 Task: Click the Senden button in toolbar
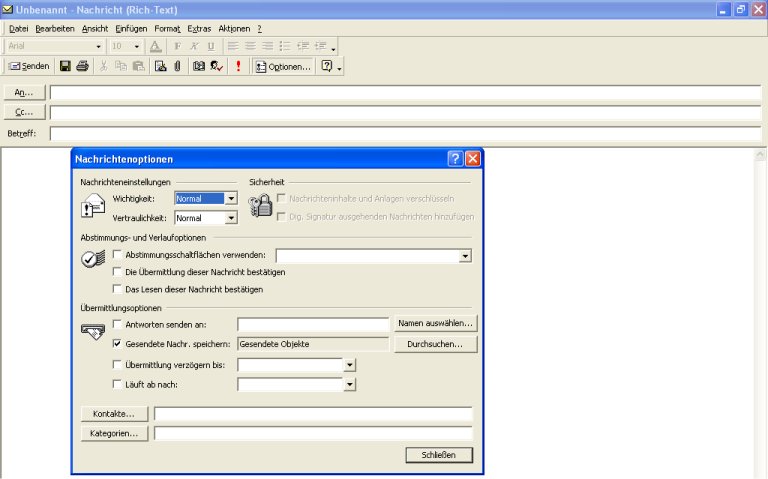click(x=30, y=66)
